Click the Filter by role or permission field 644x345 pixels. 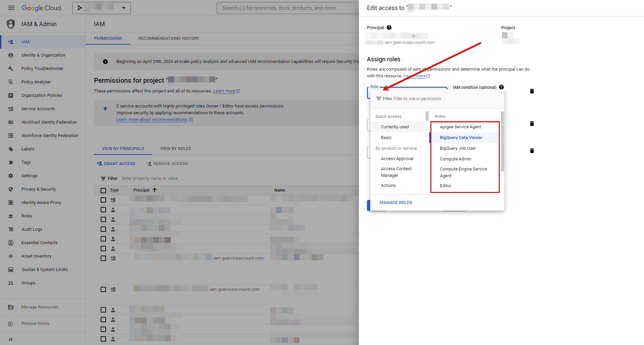(437, 99)
